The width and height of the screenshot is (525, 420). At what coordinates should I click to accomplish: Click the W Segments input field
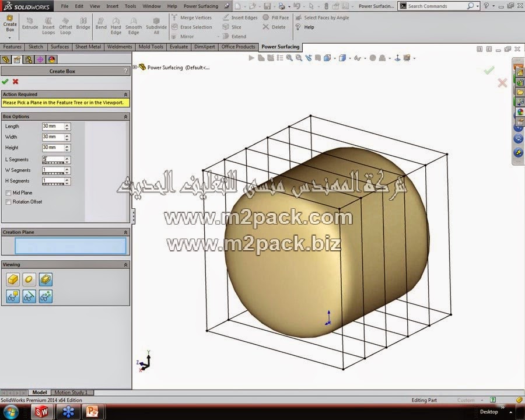point(53,170)
